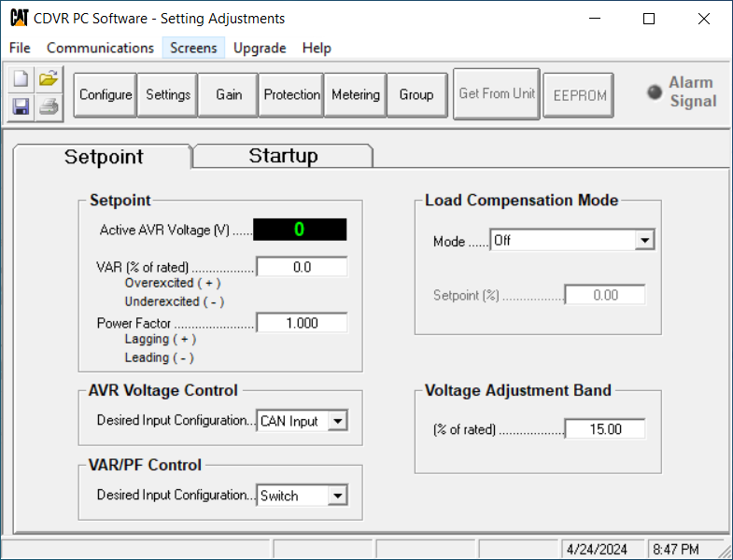Screen dimensions: 733x560
Task: Click the Group button
Action: tap(416, 95)
